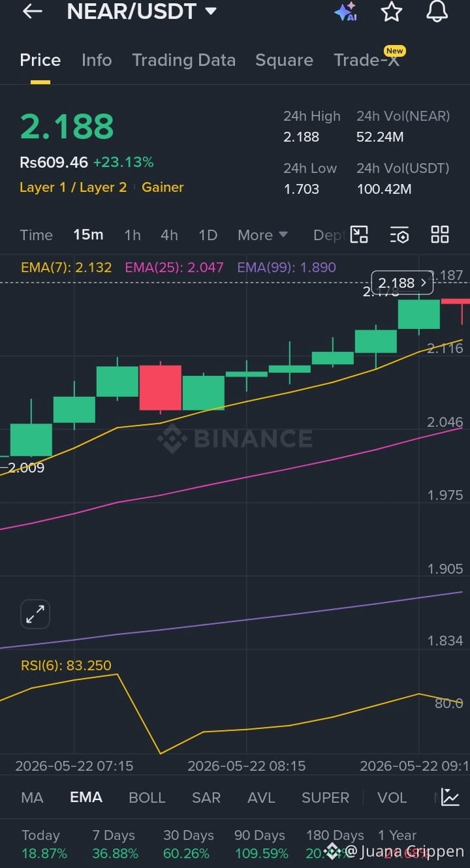
Task: Tap the 90 Days 109.59% performance
Action: tap(261, 845)
